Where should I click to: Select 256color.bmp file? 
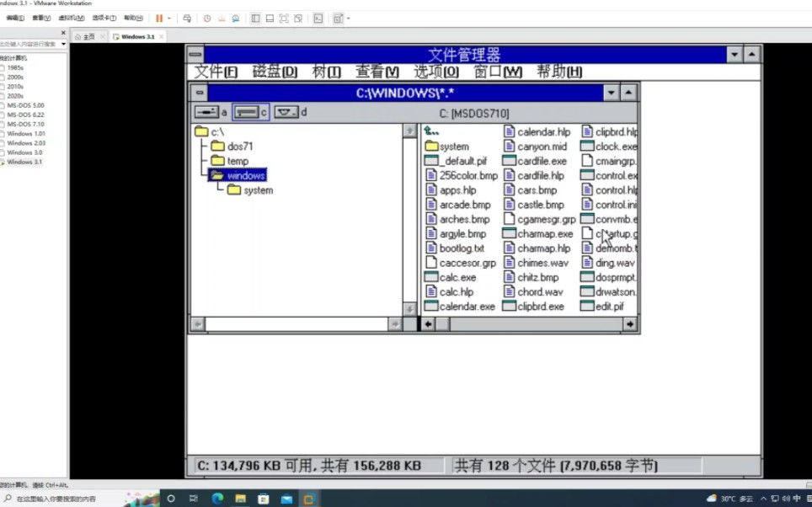click(462, 175)
